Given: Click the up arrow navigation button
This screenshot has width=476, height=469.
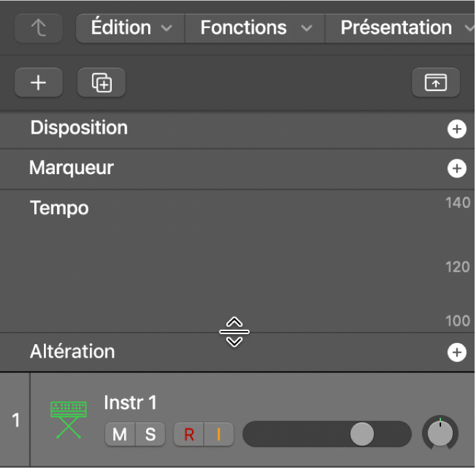Looking at the screenshot, I should point(38,29).
